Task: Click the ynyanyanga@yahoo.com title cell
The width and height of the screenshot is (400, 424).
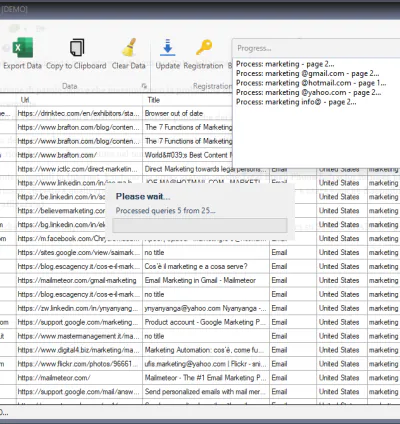Action: (x=206, y=308)
